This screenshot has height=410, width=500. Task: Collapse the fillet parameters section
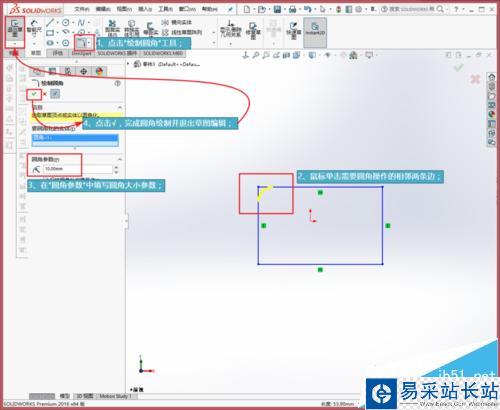(x=120, y=159)
